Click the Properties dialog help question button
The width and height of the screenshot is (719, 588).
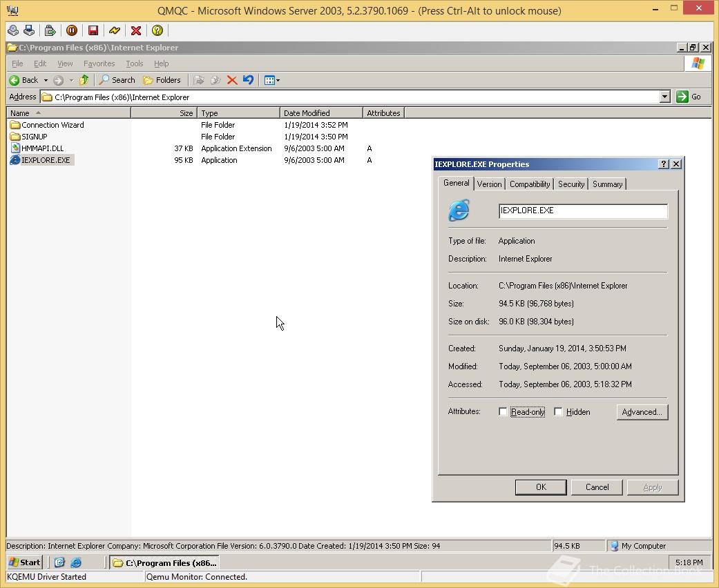click(x=664, y=164)
